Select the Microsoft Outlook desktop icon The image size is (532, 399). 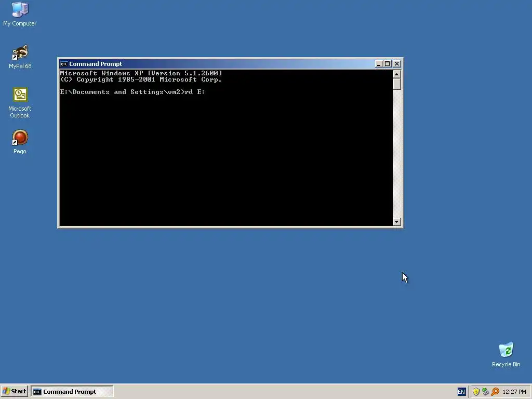tap(20, 103)
